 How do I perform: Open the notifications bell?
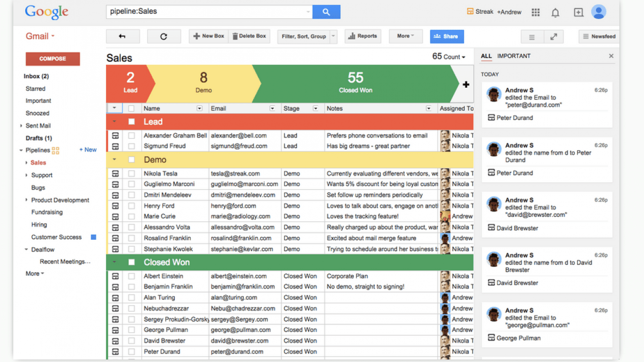555,13
